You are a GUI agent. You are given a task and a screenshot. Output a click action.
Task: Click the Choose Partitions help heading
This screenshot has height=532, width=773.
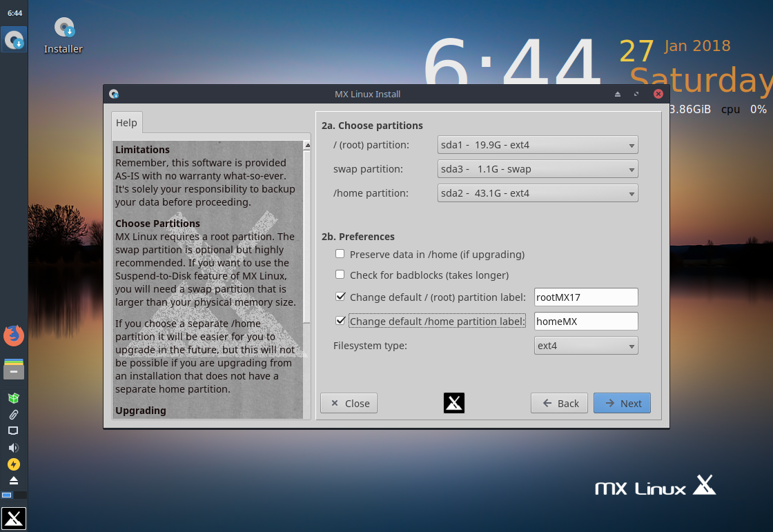(158, 224)
